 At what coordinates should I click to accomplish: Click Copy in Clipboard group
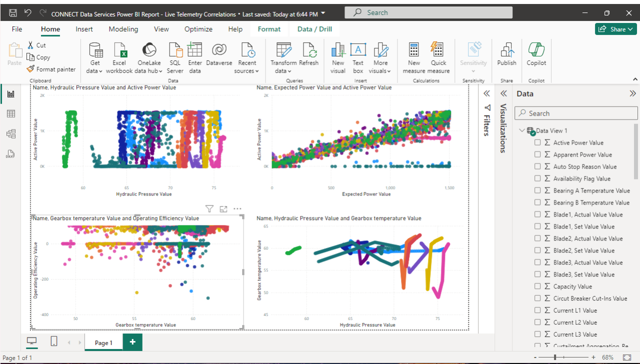(38, 57)
